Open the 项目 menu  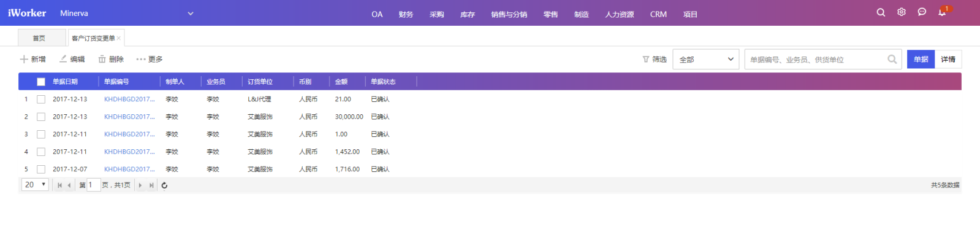click(690, 14)
